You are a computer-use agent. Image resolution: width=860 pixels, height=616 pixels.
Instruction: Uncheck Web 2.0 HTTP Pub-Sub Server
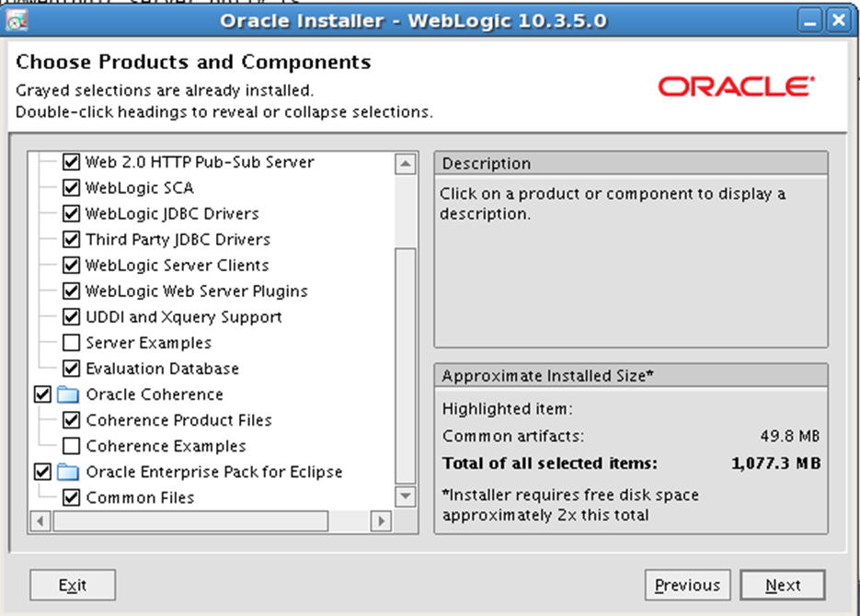point(71,162)
